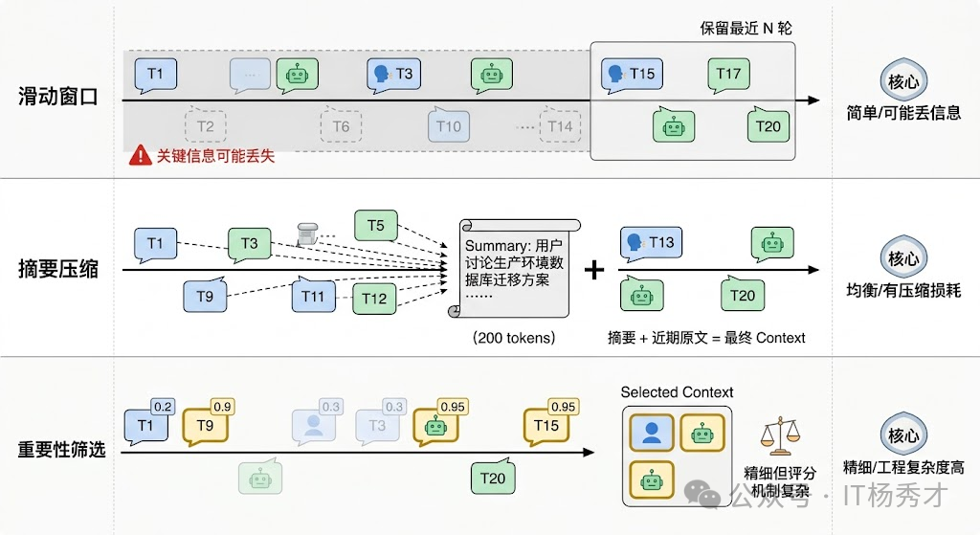Image resolution: width=980 pixels, height=535 pixels.
Task: Select the green T12 bubble
Action: tap(374, 298)
